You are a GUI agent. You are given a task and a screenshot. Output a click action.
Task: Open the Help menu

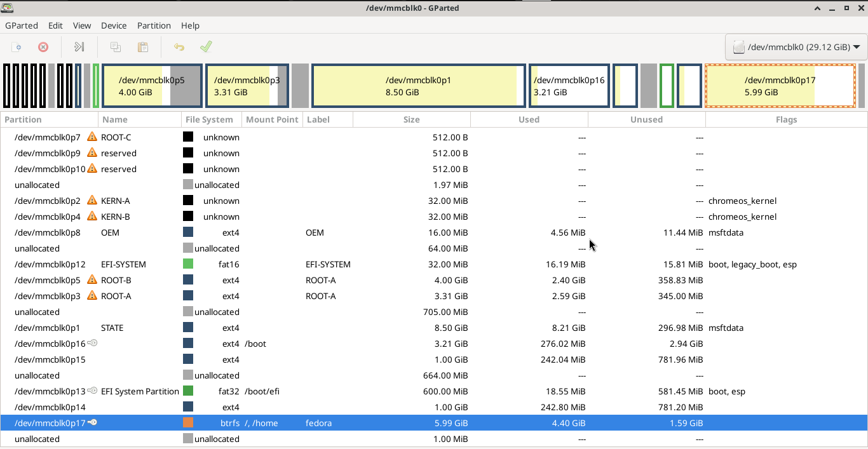191,25
